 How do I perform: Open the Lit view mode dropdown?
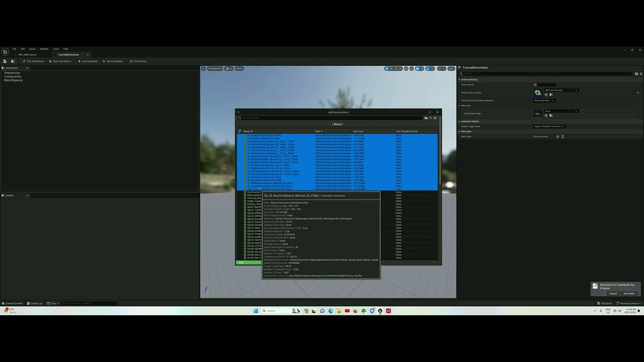click(x=229, y=68)
